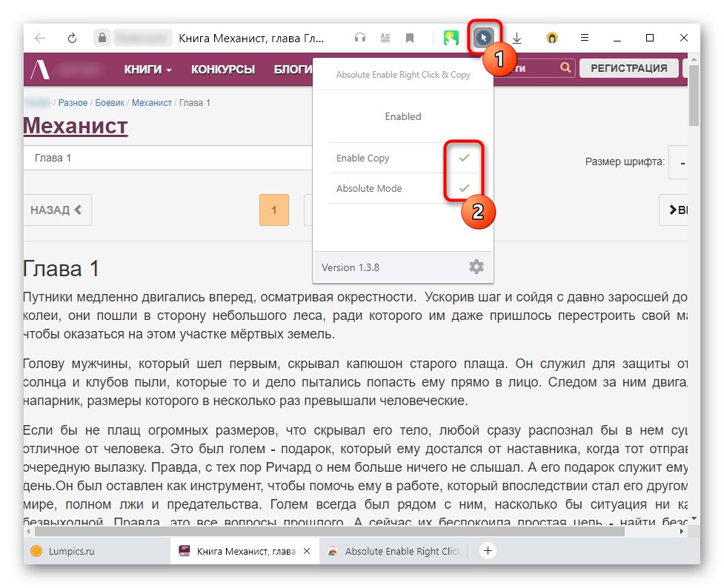Click the headphones listening icon in the toolbar
Screen dimensions: 724x588
coord(359,38)
